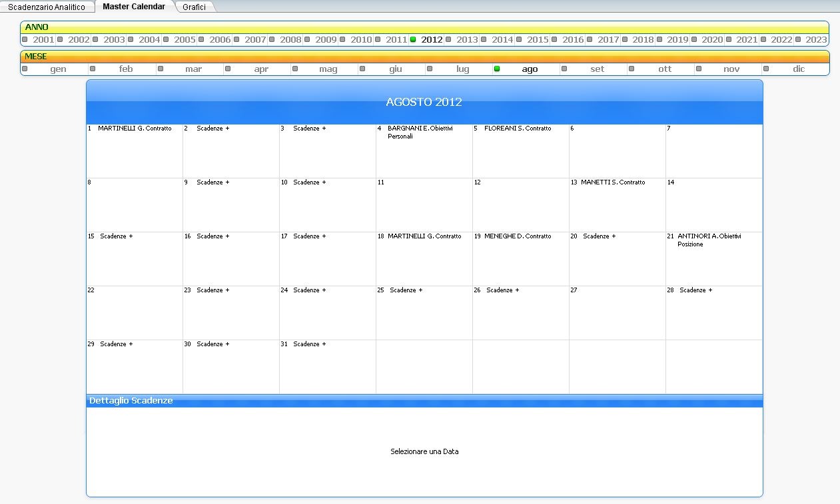This screenshot has width=840, height=504.
Task: Expand Scadenze + on day 16
Action: tap(213, 236)
